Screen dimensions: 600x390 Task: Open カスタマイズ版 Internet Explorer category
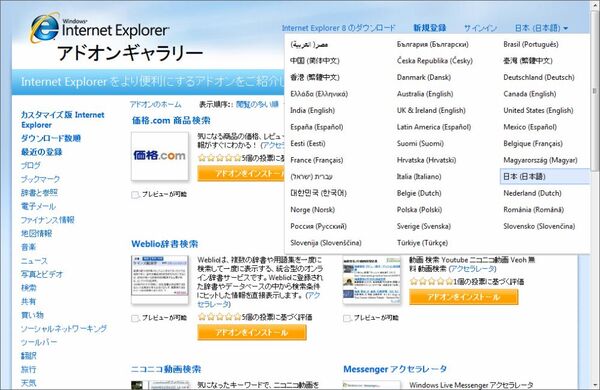point(62,120)
